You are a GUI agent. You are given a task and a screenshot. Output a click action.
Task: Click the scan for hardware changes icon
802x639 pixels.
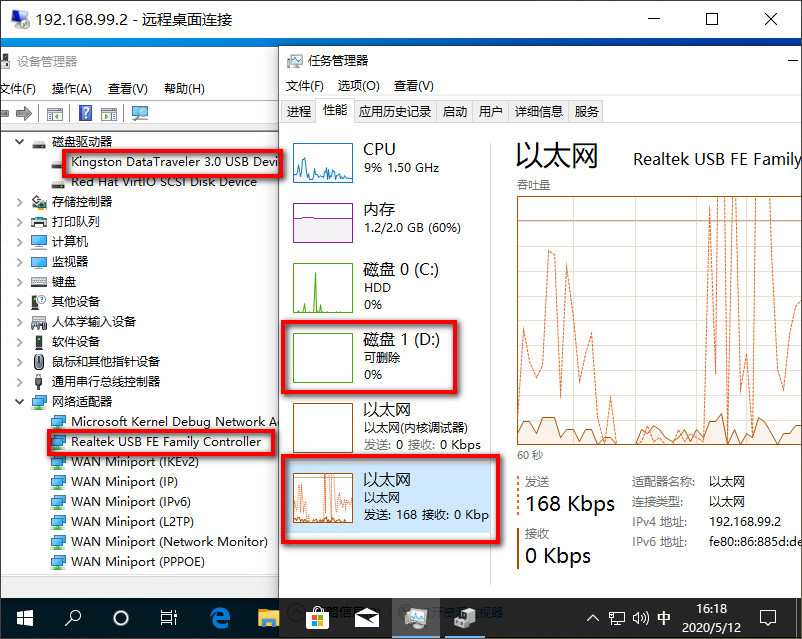pyautogui.click(x=139, y=114)
